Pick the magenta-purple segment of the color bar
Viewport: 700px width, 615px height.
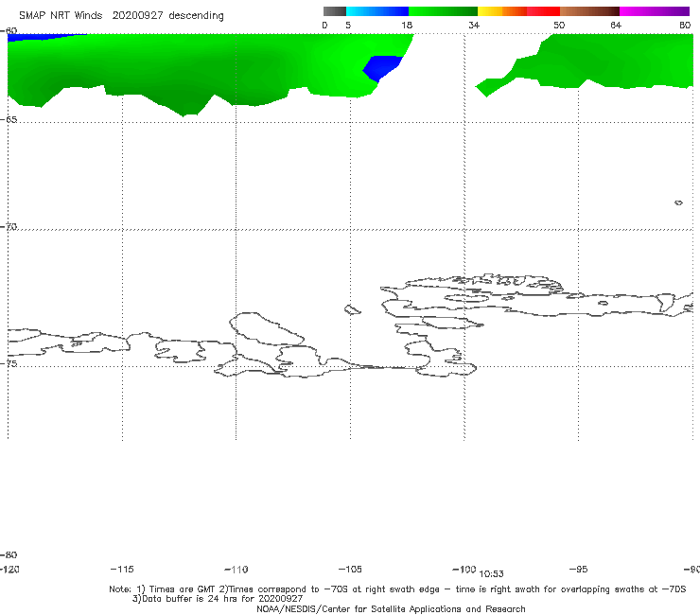[x=655, y=11]
